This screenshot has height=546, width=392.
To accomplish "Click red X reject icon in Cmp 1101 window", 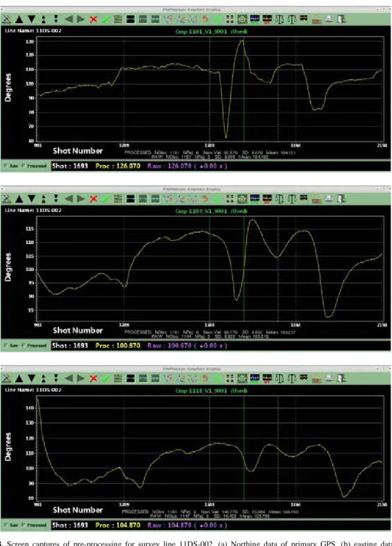I will (93, 19).
